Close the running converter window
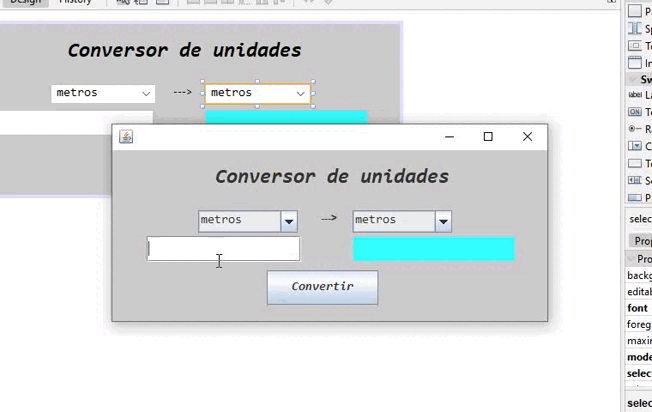Screen dimensions: 652x412 (x=527, y=136)
